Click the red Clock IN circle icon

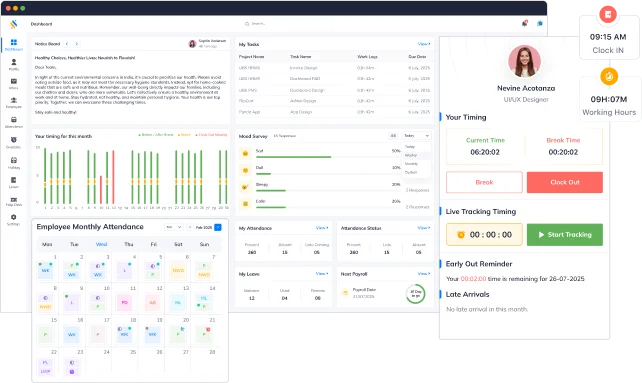point(608,14)
